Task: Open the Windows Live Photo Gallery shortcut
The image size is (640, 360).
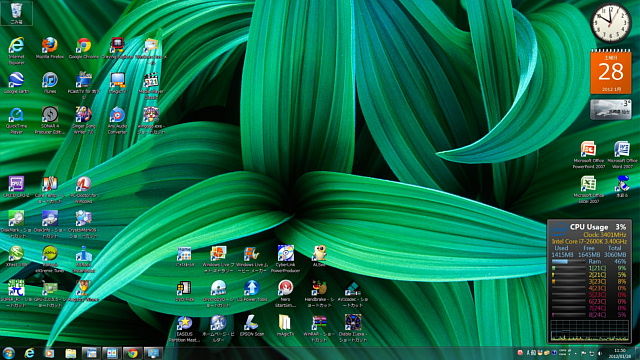Action: pos(218,259)
